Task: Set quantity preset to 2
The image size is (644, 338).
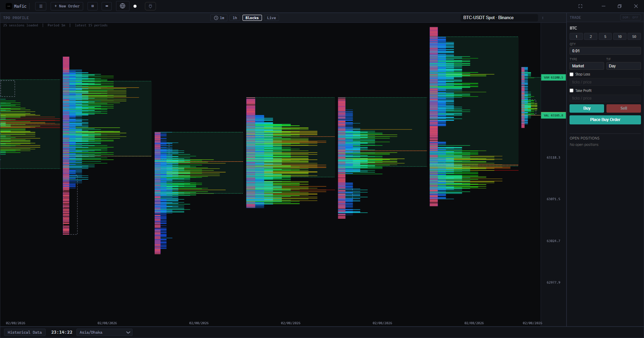Action: (x=591, y=37)
